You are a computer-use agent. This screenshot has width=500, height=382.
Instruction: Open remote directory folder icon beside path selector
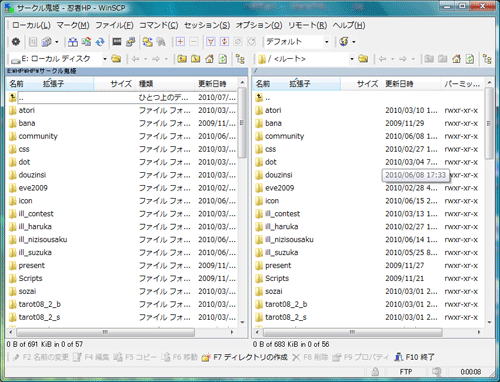[x=363, y=59]
